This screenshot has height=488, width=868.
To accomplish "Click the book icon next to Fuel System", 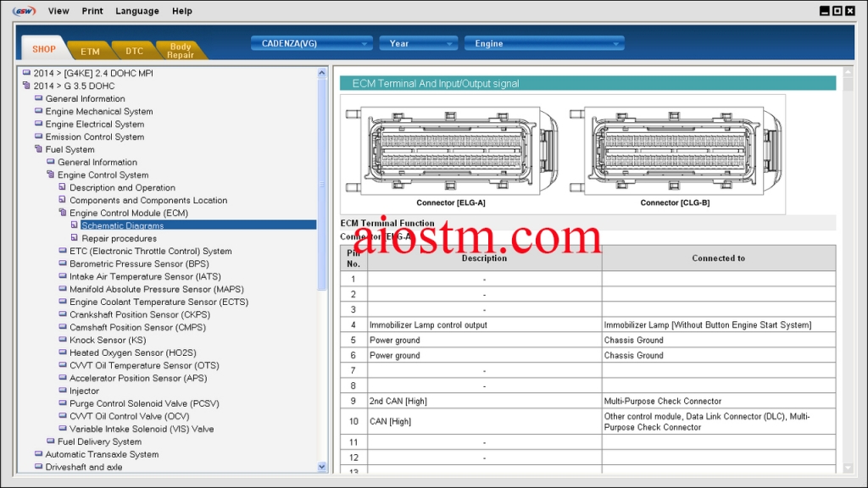I will click(x=37, y=149).
